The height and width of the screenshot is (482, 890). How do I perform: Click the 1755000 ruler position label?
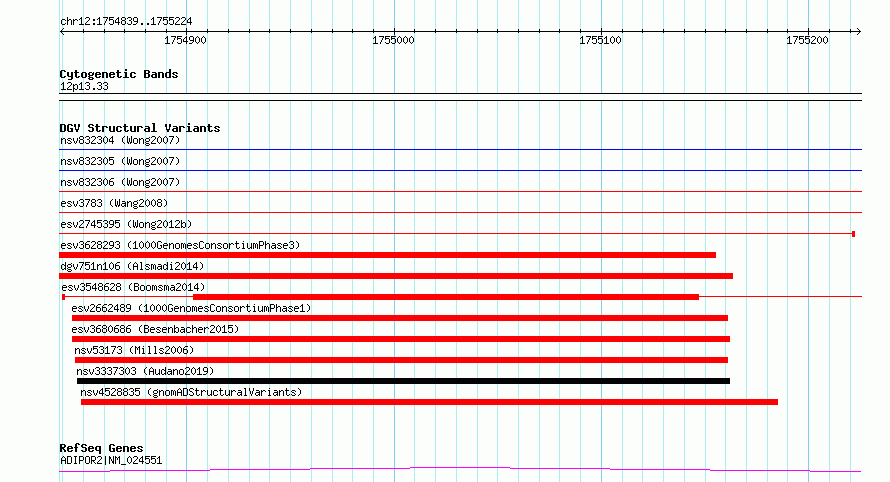[393, 40]
